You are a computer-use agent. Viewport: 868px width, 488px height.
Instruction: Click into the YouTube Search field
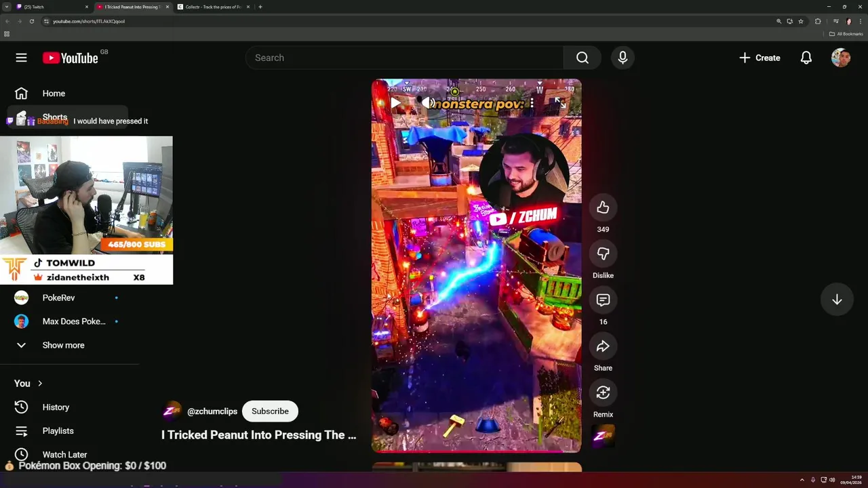click(x=404, y=58)
